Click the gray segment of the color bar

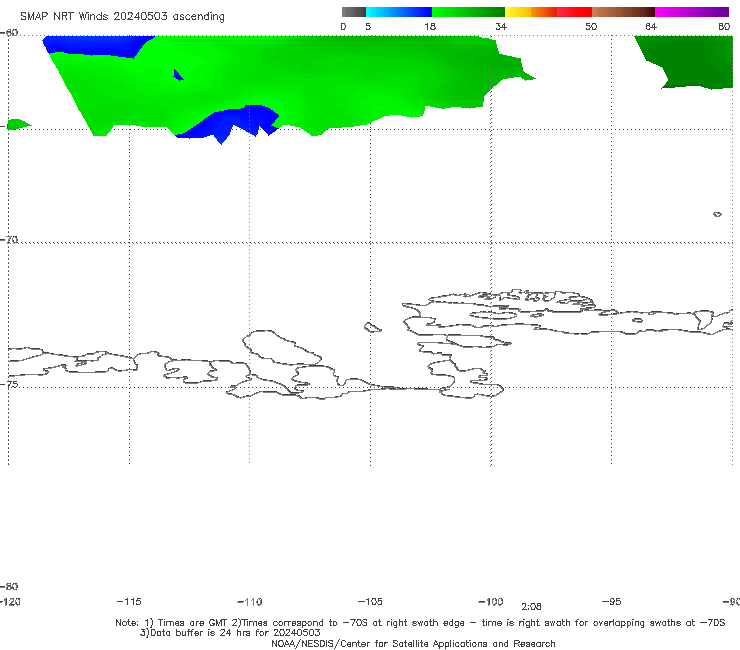(354, 12)
